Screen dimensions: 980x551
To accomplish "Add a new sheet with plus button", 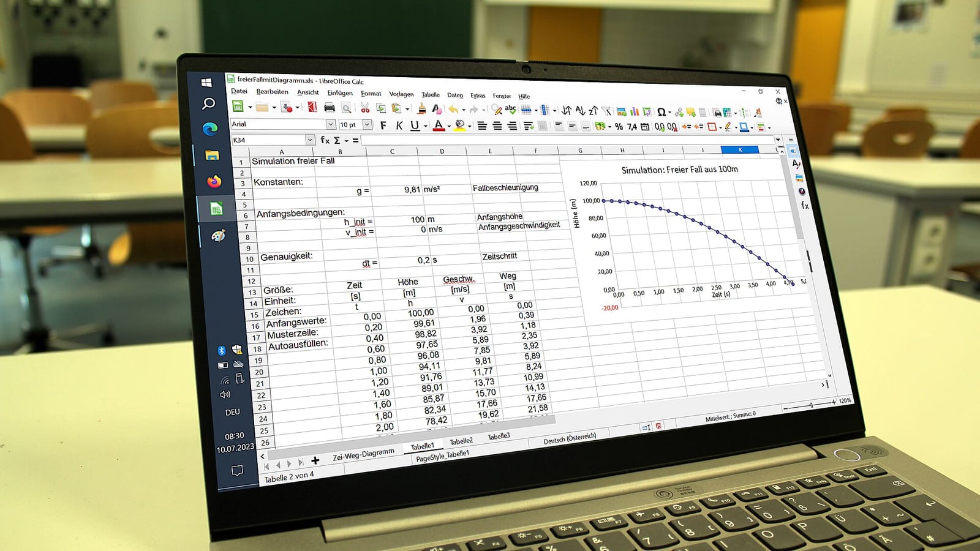I will point(315,460).
